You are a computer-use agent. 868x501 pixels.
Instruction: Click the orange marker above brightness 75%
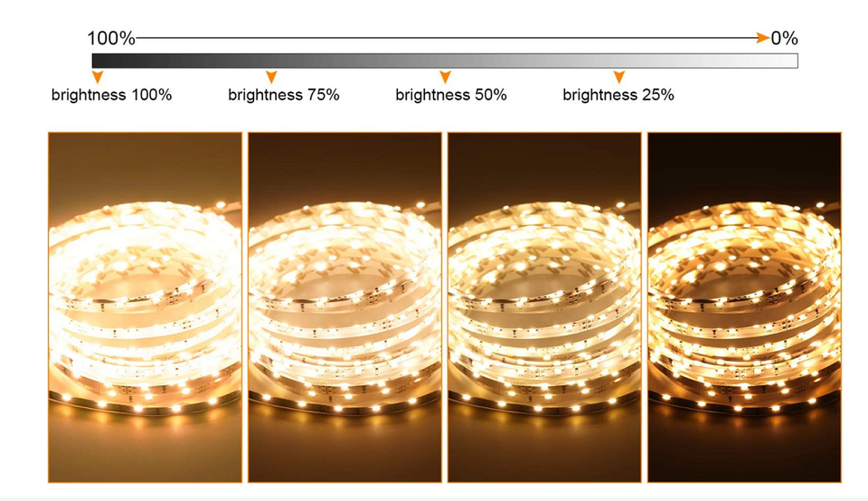pyautogui.click(x=271, y=77)
